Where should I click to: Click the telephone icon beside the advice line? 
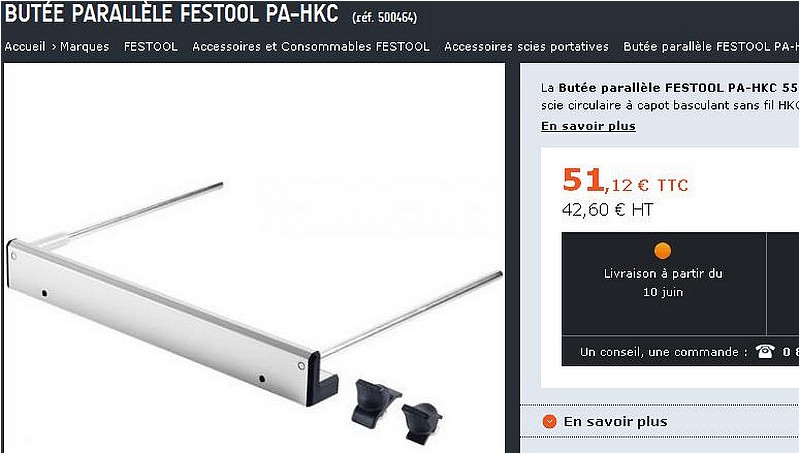[765, 351]
